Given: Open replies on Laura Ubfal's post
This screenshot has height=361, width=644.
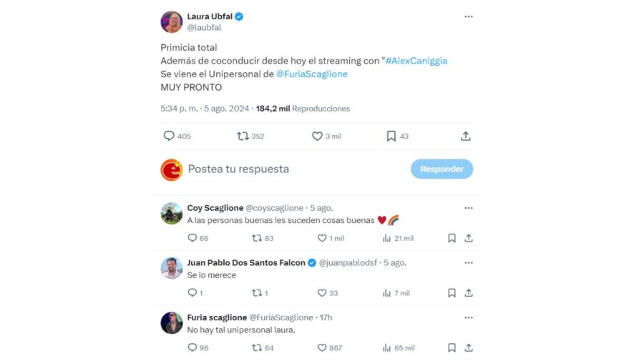Looking at the screenshot, I should (170, 136).
